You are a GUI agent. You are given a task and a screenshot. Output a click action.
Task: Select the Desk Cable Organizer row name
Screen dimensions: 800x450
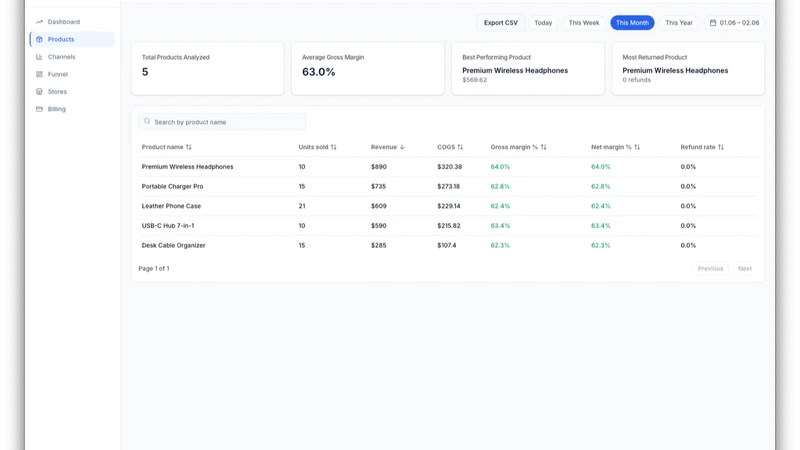tap(173, 245)
